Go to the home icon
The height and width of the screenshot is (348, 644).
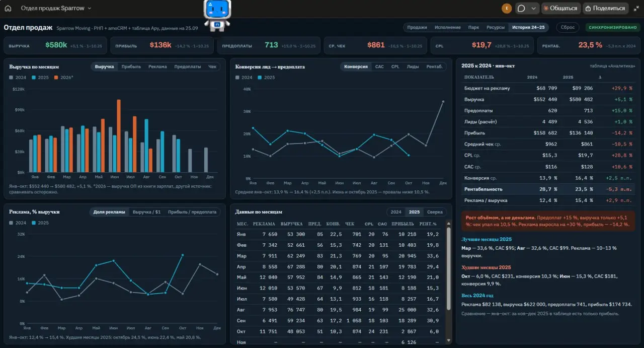[8, 8]
